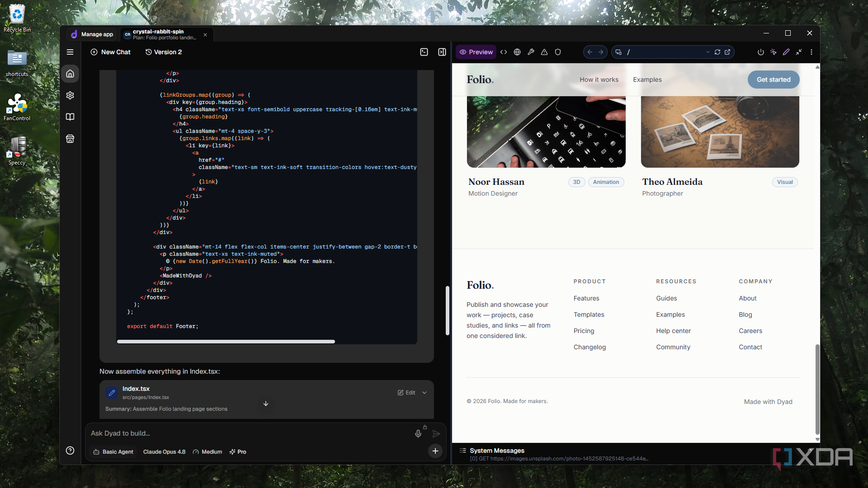This screenshot has width=868, height=488.
Task: Open Noor Hassan portfolio thumbnail
Action: pos(546,131)
